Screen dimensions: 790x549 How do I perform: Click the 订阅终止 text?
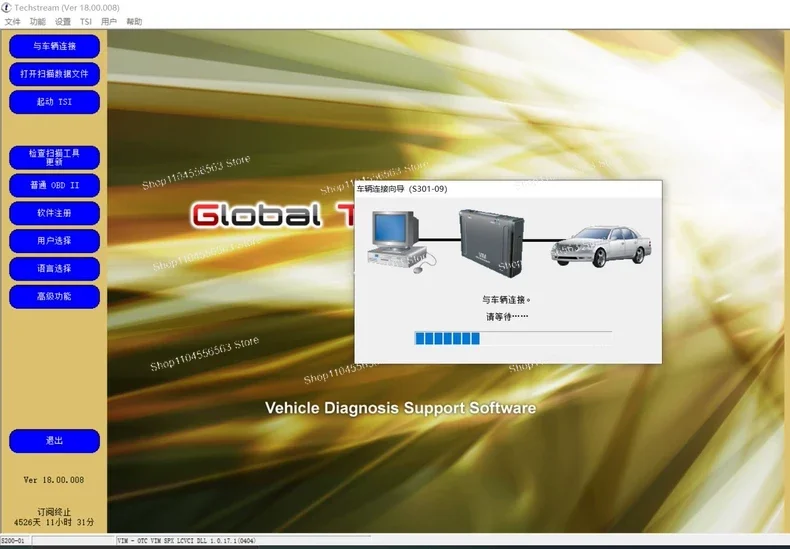click(54, 512)
